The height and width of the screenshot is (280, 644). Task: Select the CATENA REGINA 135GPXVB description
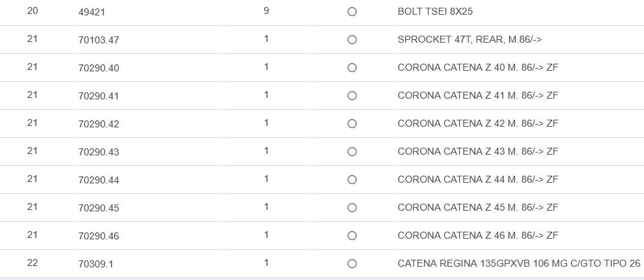pos(519,264)
